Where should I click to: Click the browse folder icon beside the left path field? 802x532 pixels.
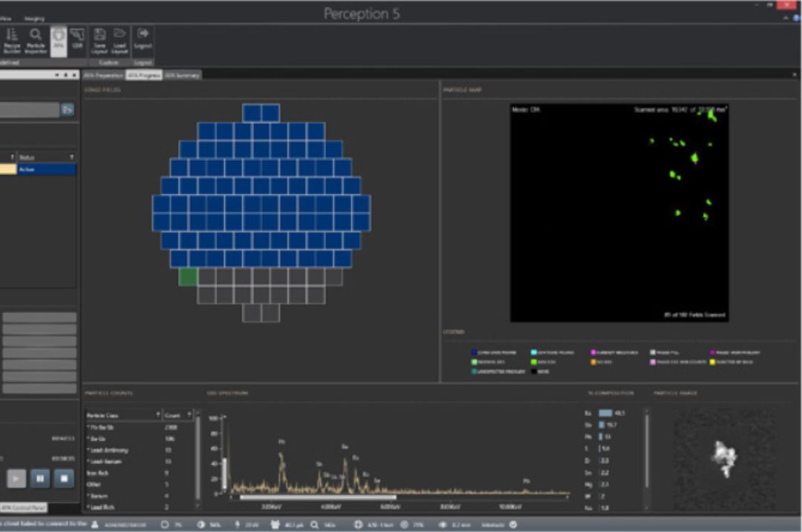click(68, 109)
